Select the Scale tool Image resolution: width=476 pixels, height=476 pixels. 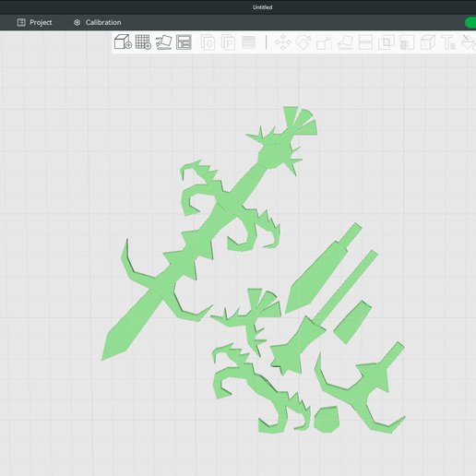click(x=324, y=42)
